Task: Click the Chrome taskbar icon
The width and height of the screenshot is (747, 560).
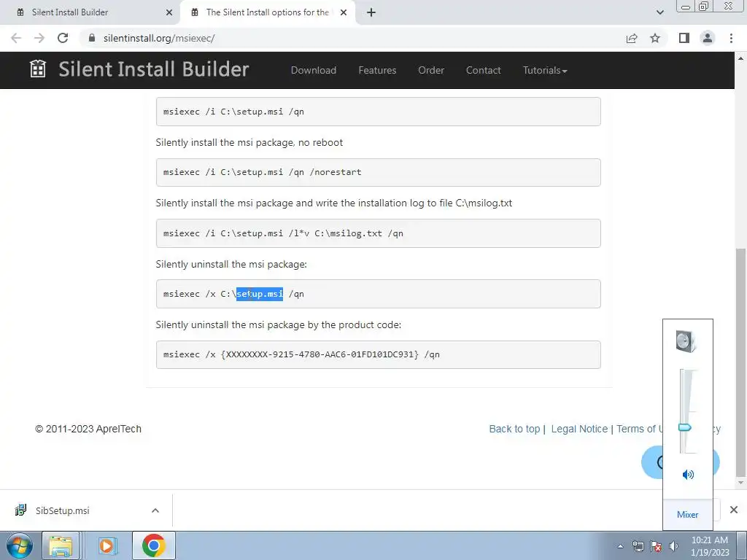Action: point(153,545)
